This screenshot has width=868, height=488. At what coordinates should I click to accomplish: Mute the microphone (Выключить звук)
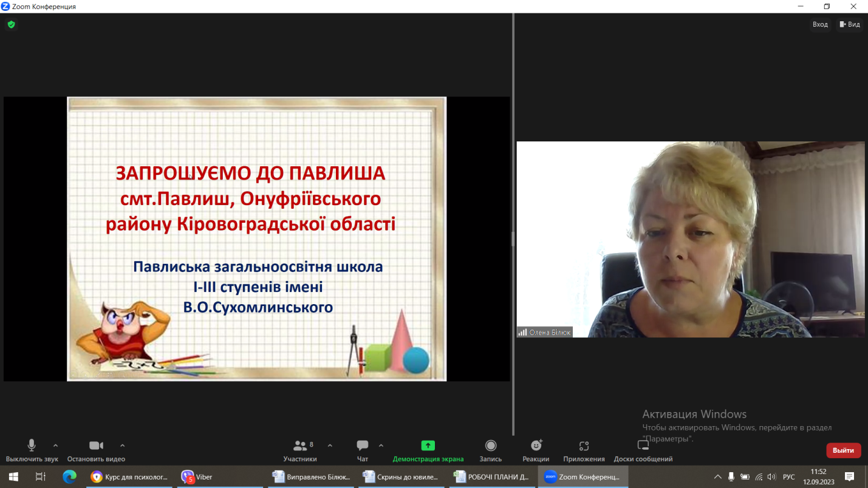(x=32, y=450)
